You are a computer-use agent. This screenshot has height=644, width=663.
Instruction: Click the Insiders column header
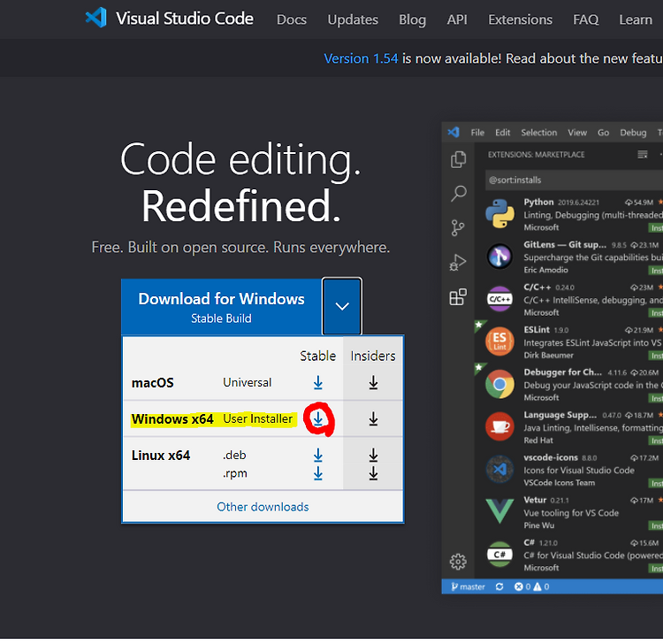tap(373, 356)
